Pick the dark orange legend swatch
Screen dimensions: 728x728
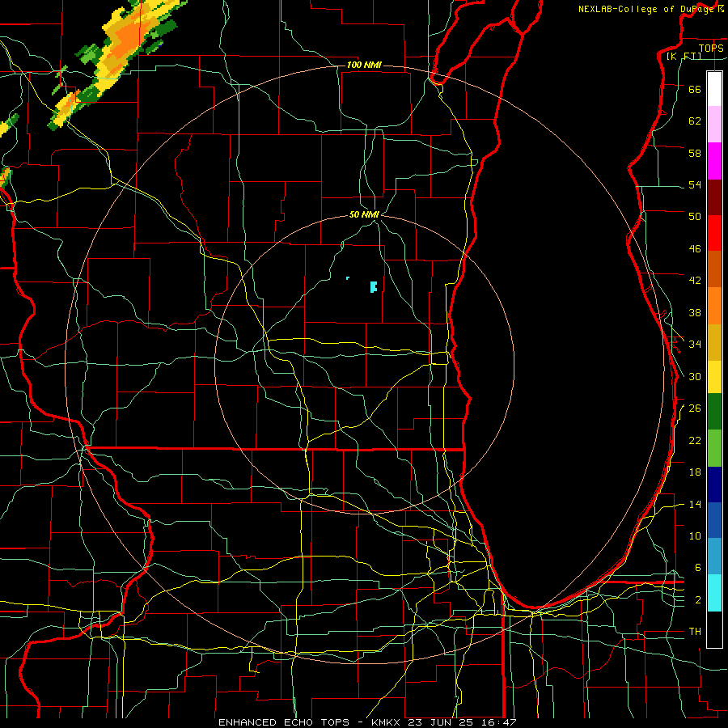714,269
